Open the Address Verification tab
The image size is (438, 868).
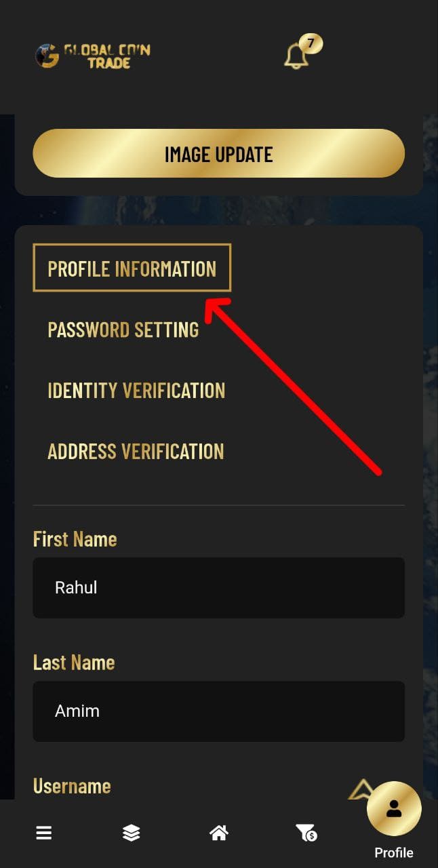[136, 452]
